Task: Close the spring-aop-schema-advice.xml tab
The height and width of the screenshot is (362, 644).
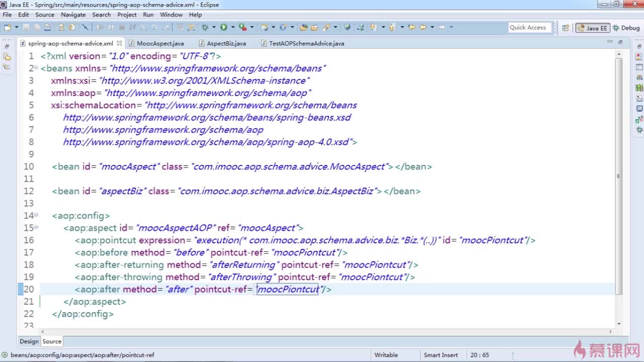Action: click(x=119, y=43)
